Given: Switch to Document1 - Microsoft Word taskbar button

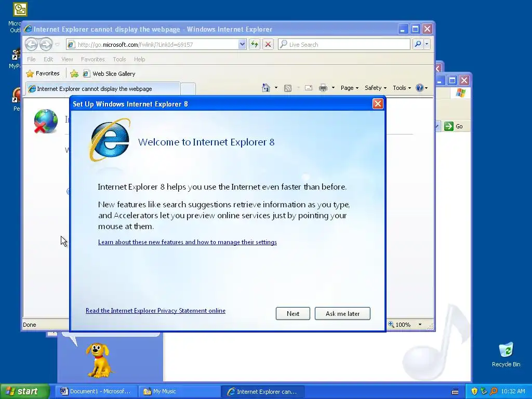Looking at the screenshot, I should (x=96, y=391).
